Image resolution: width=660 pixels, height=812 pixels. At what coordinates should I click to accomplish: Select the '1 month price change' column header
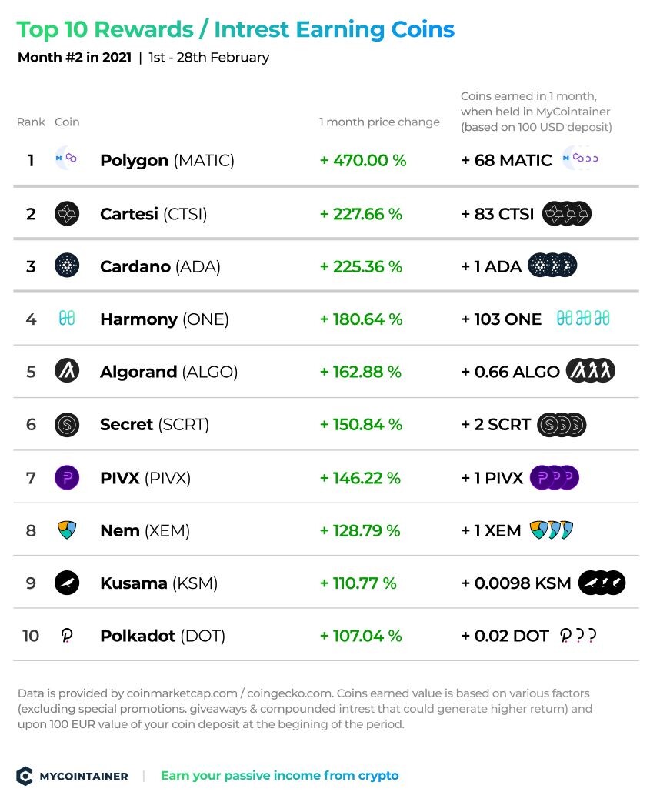click(x=379, y=122)
